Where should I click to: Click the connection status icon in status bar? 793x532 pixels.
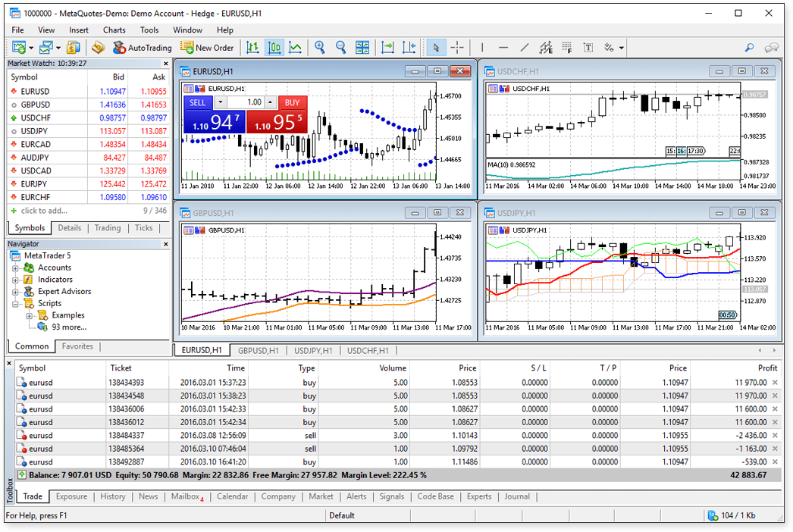[x=713, y=515]
